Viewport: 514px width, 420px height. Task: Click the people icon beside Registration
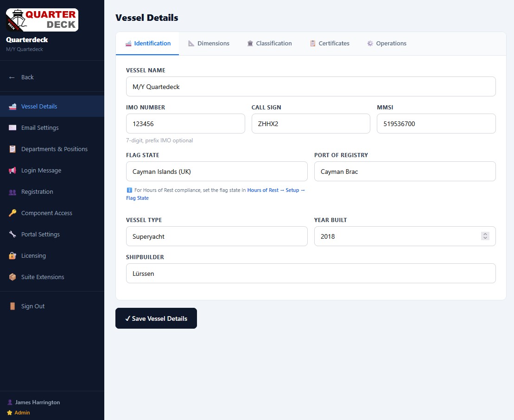(13, 192)
